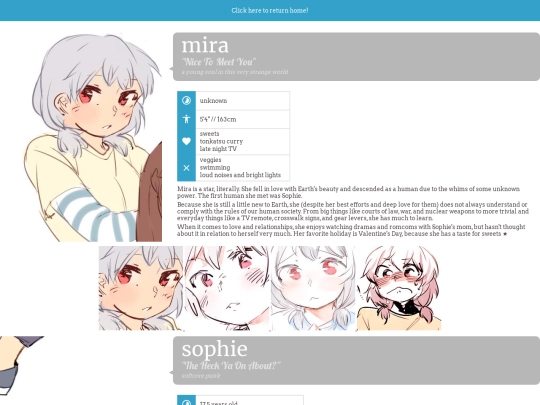540x405 pixels.
Task: Click the height cell showing 163cm
Action: [x=243, y=119]
